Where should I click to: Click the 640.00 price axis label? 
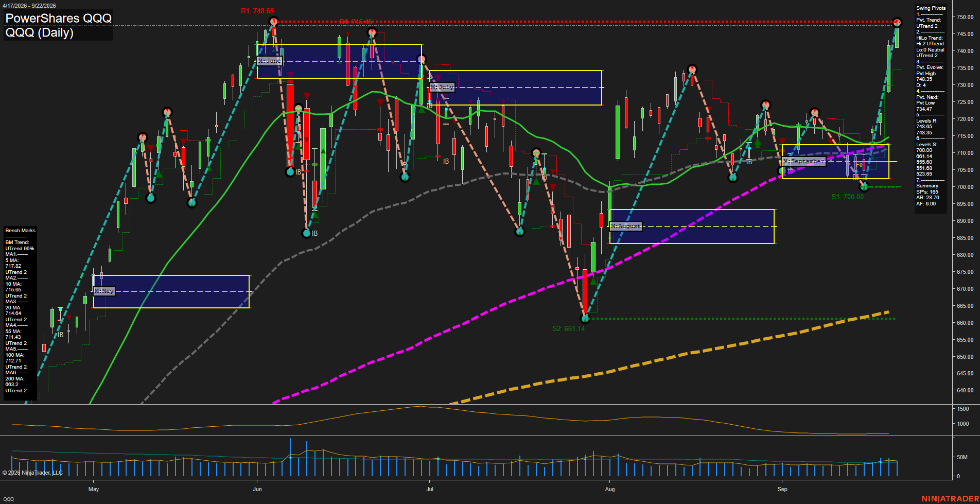coord(965,390)
